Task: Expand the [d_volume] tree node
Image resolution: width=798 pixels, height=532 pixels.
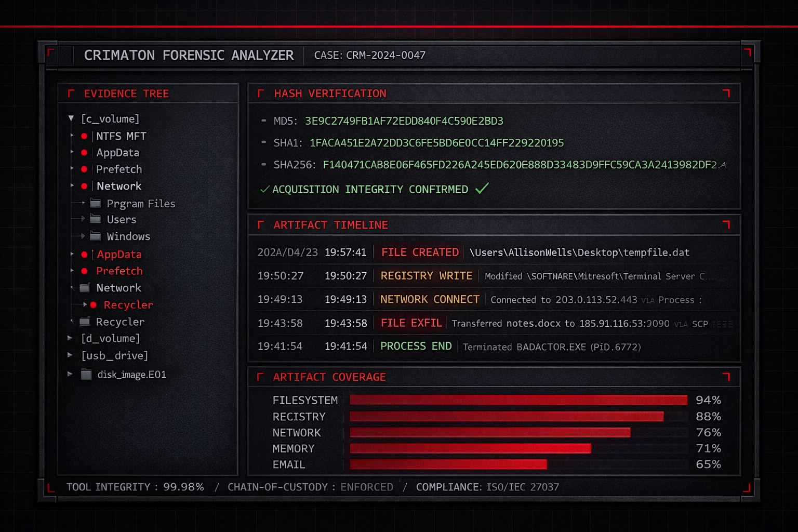Action: click(x=71, y=338)
